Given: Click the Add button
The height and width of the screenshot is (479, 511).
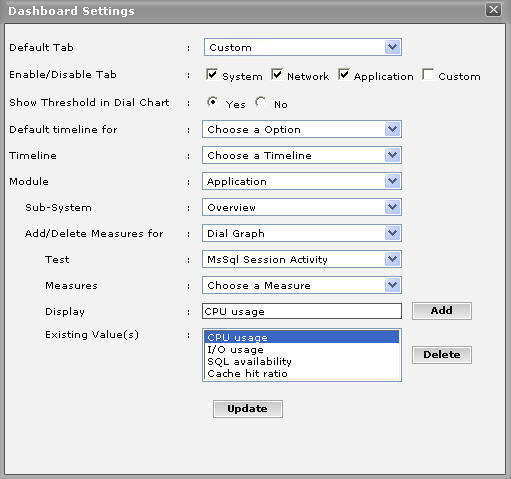Looking at the screenshot, I should pyautogui.click(x=442, y=311).
